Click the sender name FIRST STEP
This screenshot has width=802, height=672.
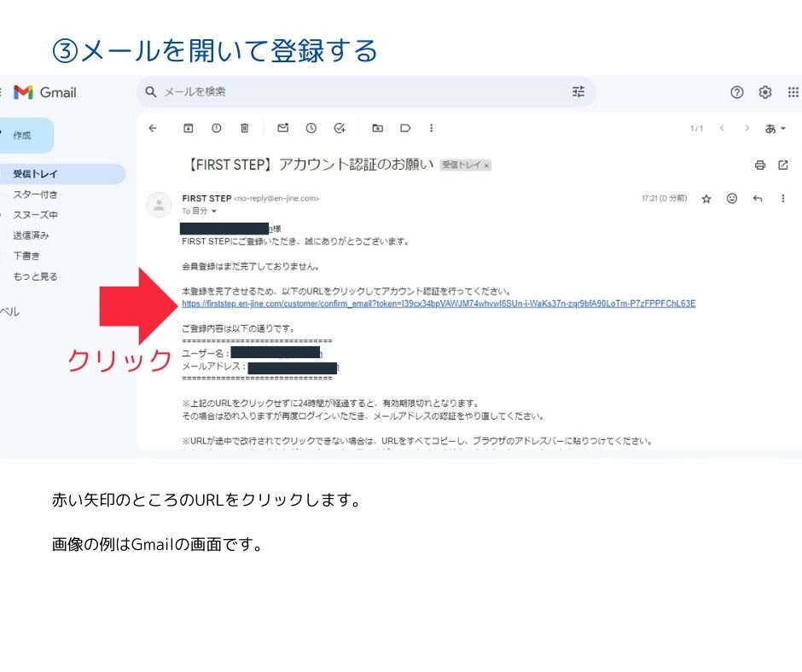(206, 199)
